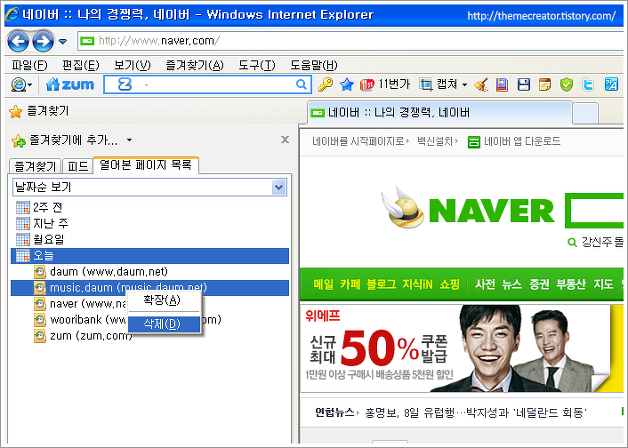Click 네이버 앱 다운로드 link
The width and height of the screenshot is (628, 448).
[x=514, y=141]
